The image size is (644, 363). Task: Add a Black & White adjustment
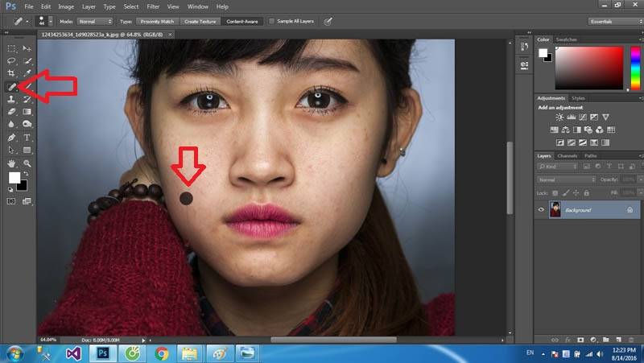[x=576, y=130]
